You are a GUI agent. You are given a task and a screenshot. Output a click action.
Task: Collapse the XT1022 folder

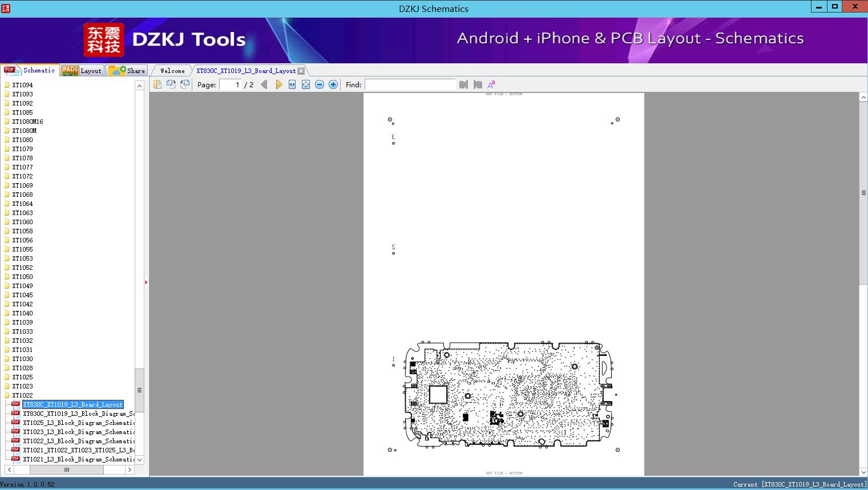22,395
